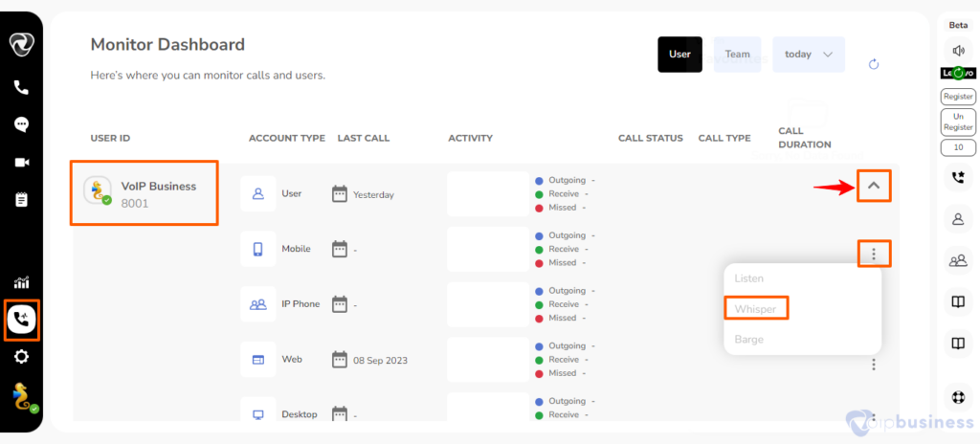Click the Yesterday last call value
This screenshot has height=444, width=980.
(374, 195)
